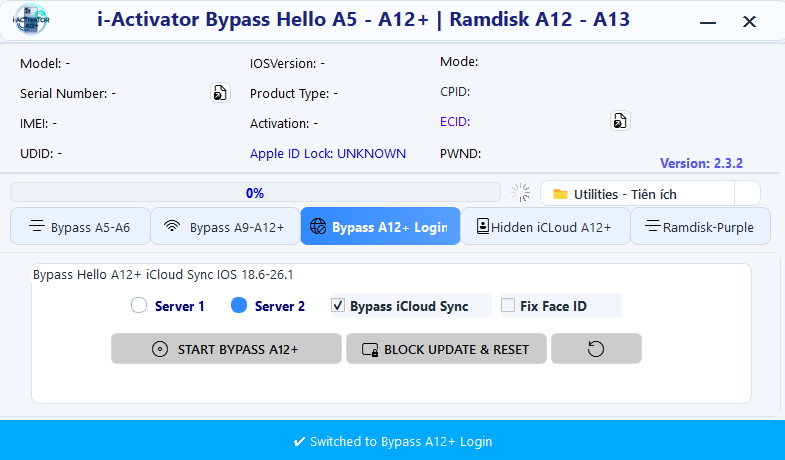Click the CPID: label
Image resolution: width=785 pixels, height=460 pixels.
pos(455,92)
